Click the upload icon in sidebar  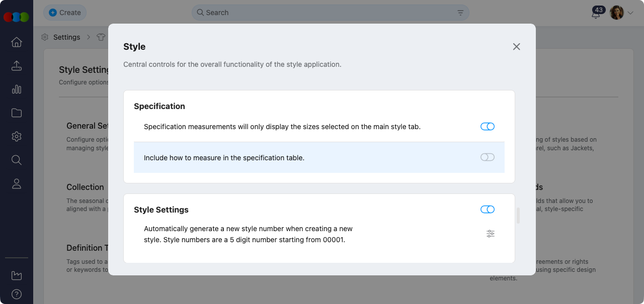click(17, 66)
